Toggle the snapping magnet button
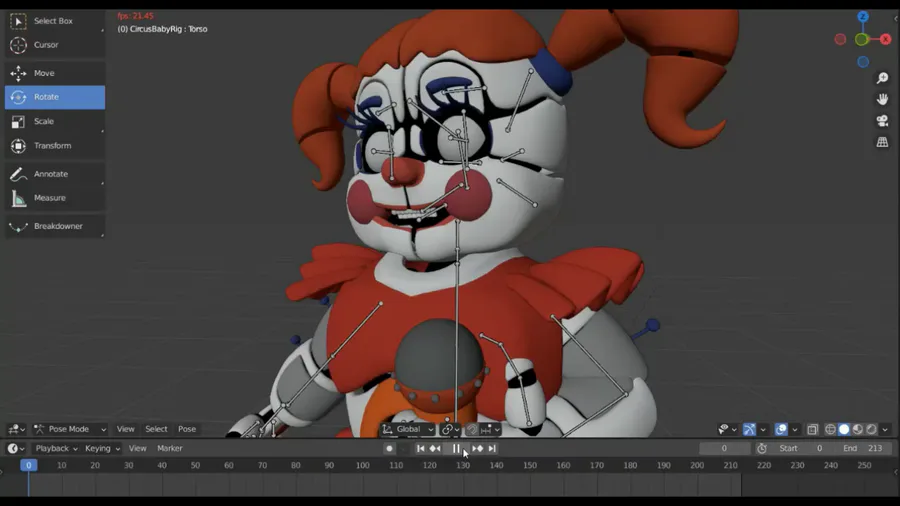The height and width of the screenshot is (506, 900). pos(471,429)
